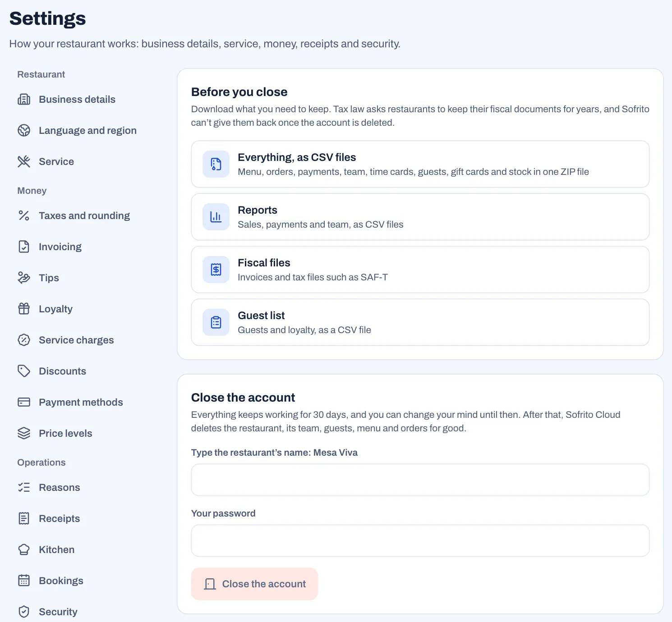This screenshot has height=622, width=672.
Task: Click the Language and region globe icon
Action: [x=24, y=131]
